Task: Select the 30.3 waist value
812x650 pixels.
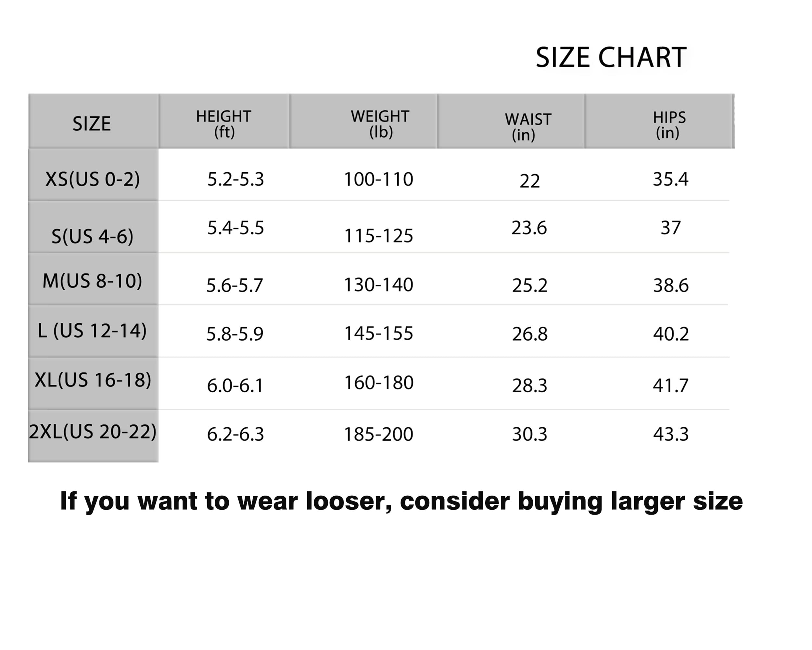Action: 529,434
